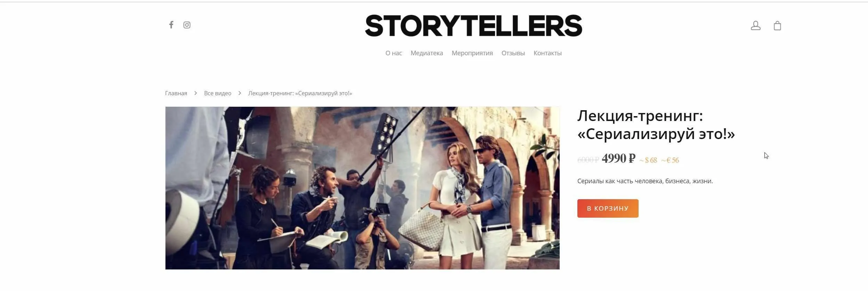Click the film set product image

click(x=362, y=188)
